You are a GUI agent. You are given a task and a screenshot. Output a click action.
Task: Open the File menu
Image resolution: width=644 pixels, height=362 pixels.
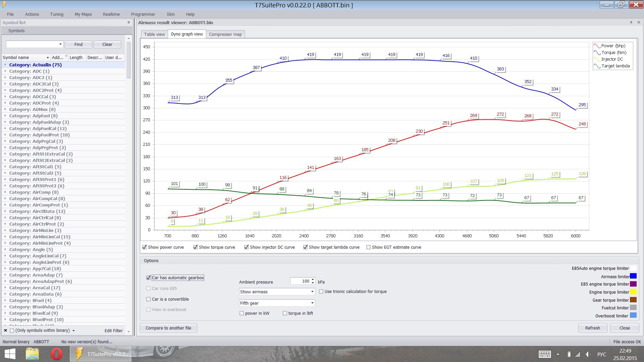pos(10,14)
